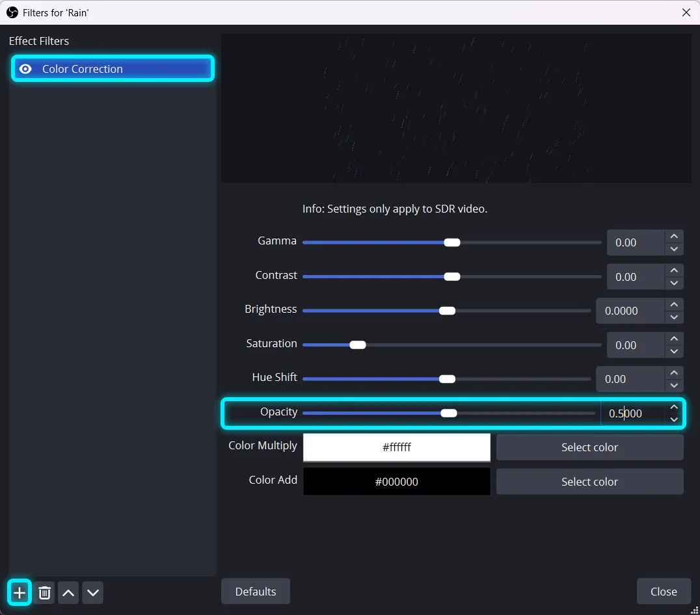
Task: Click the 'Saturation' label
Action: (x=271, y=343)
